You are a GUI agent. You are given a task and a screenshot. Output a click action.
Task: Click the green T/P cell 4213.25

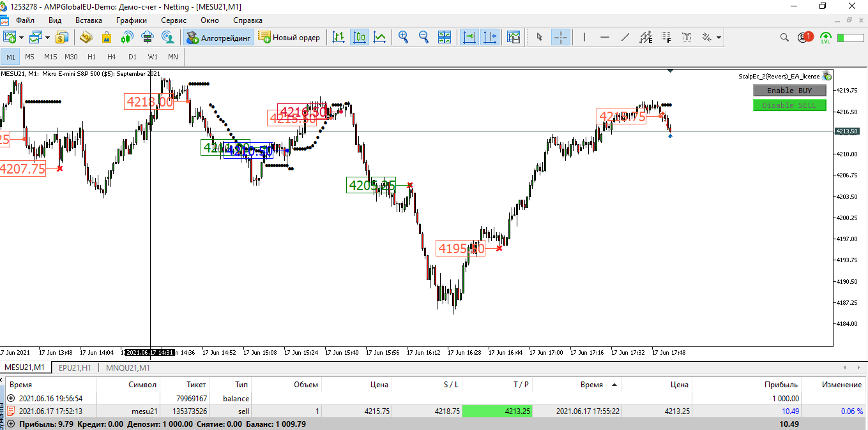496,411
